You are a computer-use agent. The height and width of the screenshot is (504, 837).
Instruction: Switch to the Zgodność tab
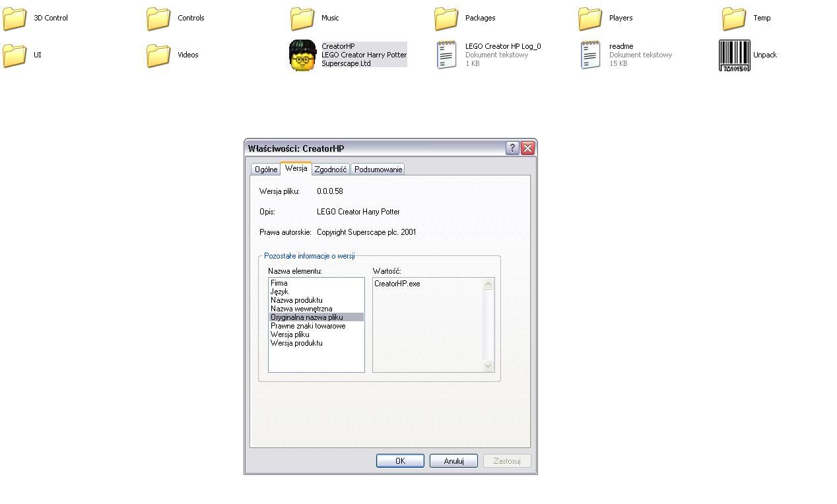331,170
